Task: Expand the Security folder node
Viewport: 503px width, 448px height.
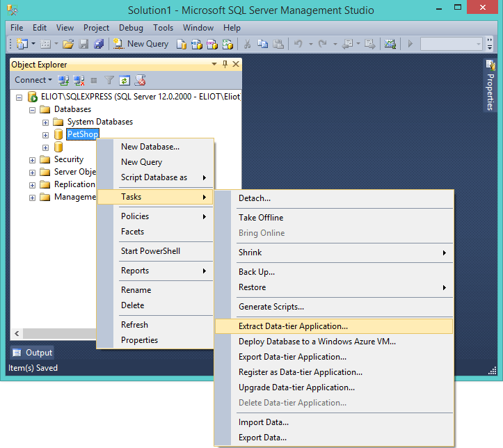Action: pos(32,160)
